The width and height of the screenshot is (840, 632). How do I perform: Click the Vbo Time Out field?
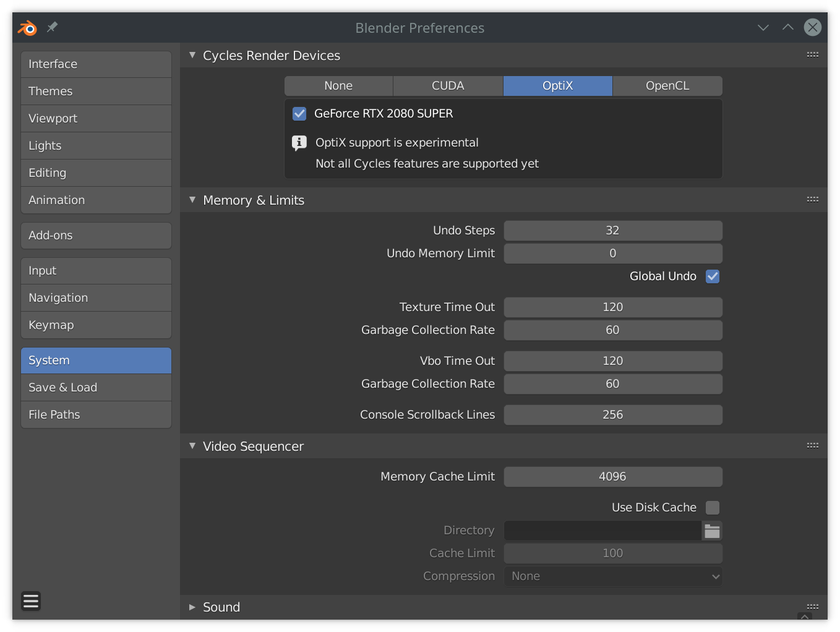coord(613,361)
